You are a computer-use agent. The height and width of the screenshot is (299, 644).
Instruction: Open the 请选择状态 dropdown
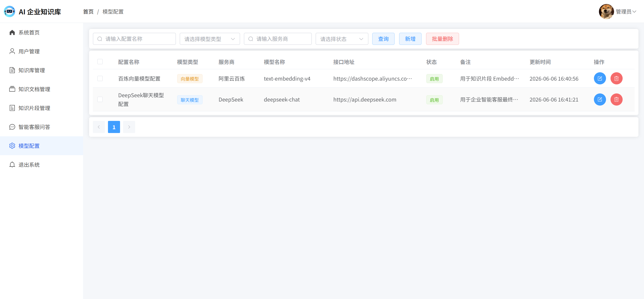pos(342,39)
